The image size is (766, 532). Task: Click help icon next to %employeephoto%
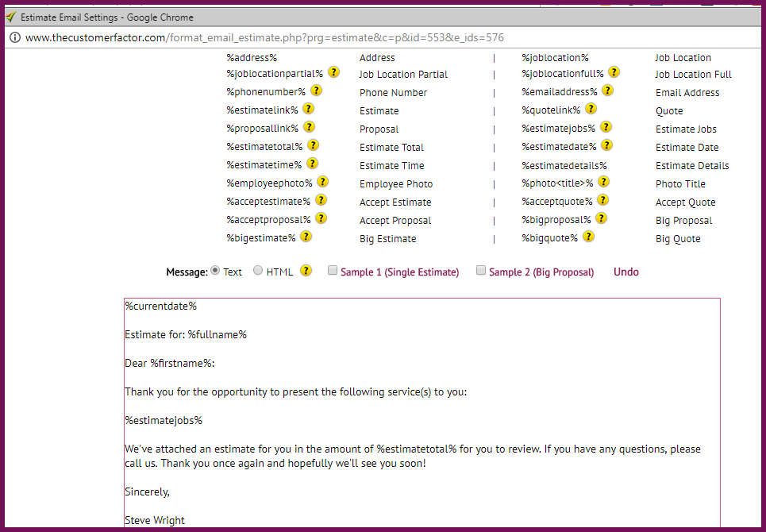click(x=322, y=182)
